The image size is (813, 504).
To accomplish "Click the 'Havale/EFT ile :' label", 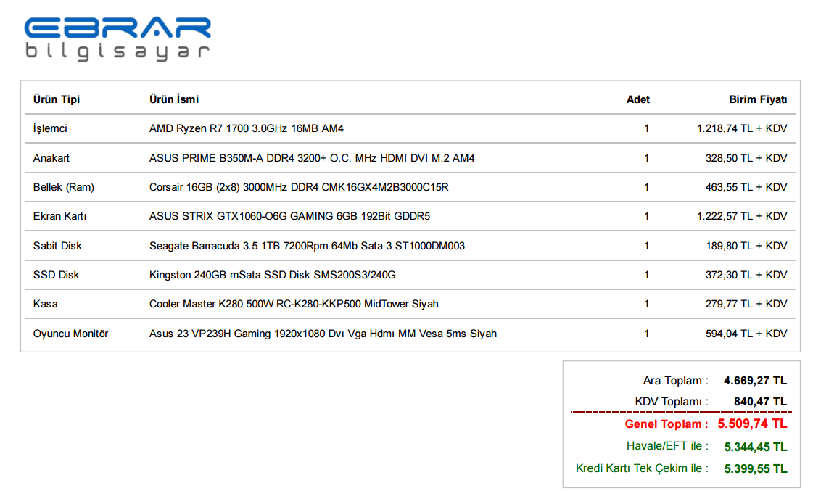I will [x=667, y=446].
